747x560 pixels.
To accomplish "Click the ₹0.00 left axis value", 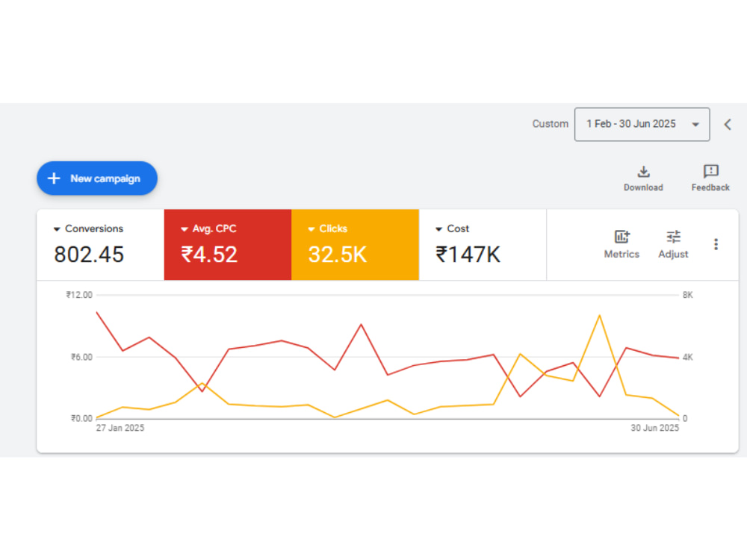I will 81,418.
